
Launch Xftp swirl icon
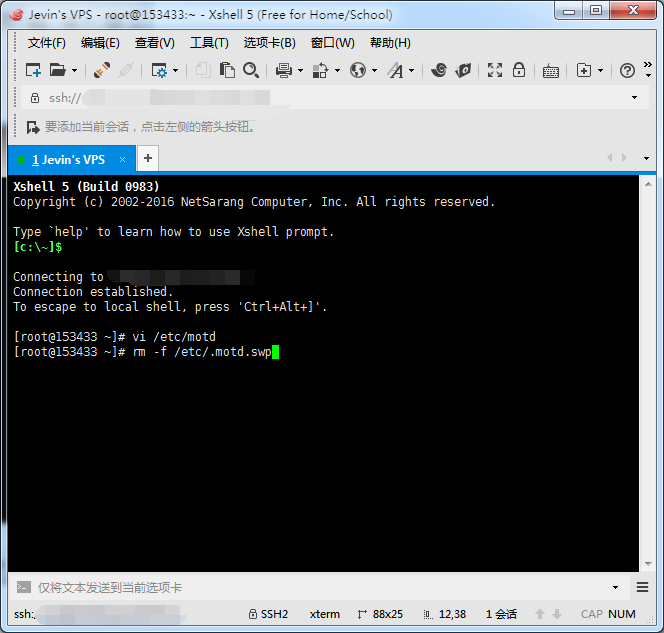[439, 70]
